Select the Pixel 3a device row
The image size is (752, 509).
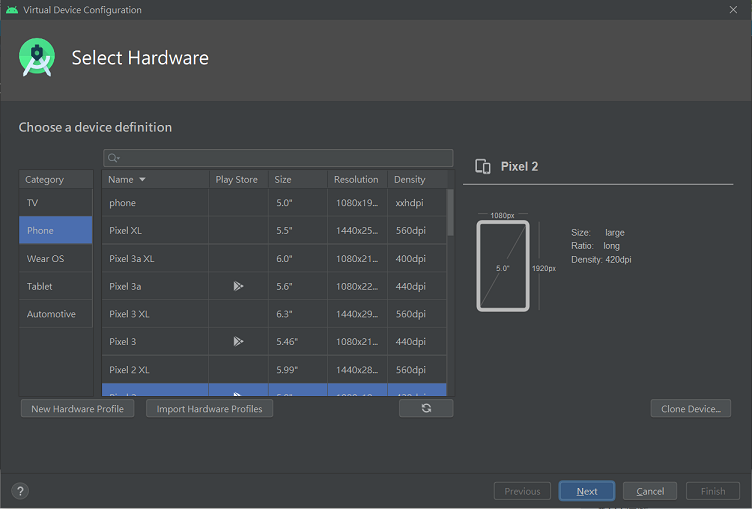tap(274, 286)
